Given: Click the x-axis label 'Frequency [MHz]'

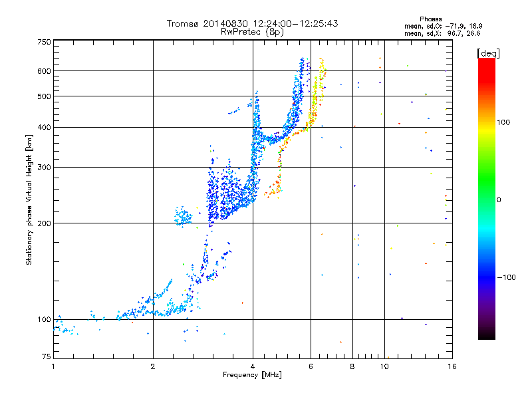Looking at the screenshot, I should [x=252, y=375].
